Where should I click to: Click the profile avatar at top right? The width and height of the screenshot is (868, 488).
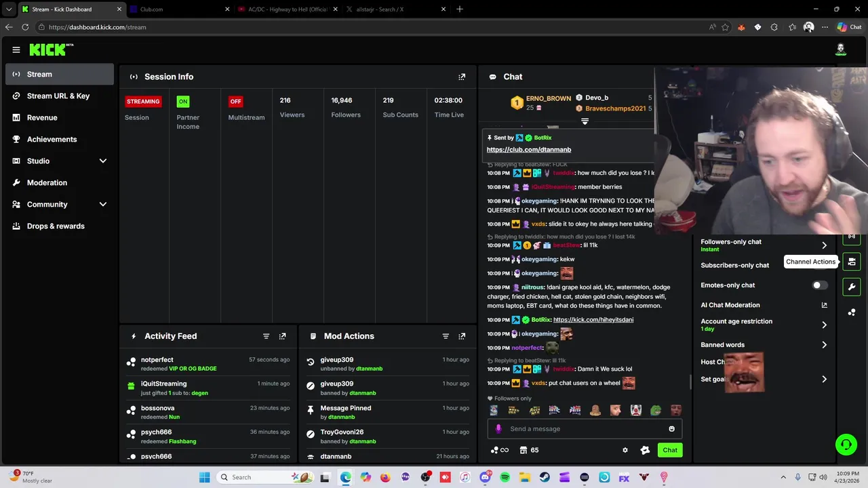[x=841, y=49]
